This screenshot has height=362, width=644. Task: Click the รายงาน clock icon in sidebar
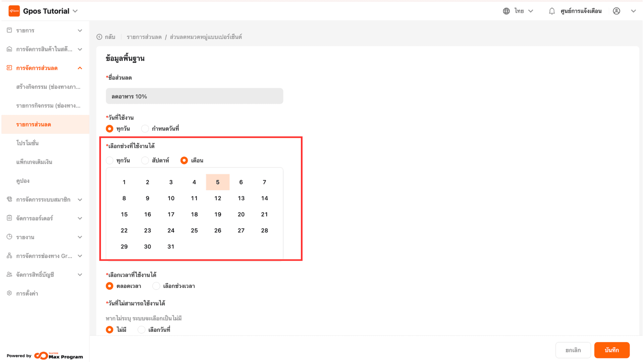point(9,237)
